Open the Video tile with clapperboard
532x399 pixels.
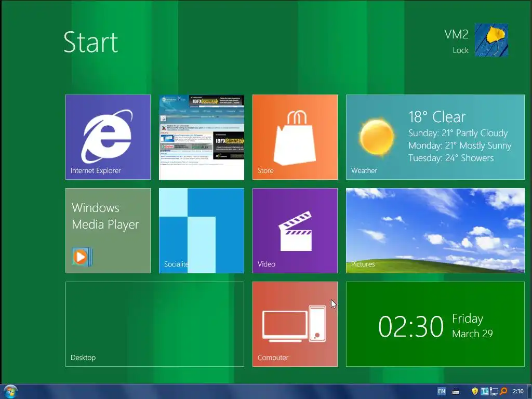coord(295,231)
